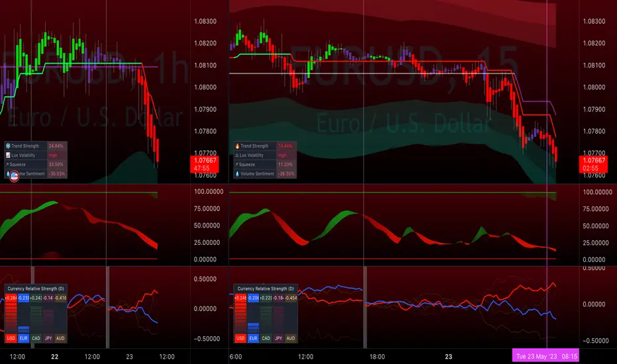Click 25.00000 on the right oscillator scale

(x=596, y=243)
